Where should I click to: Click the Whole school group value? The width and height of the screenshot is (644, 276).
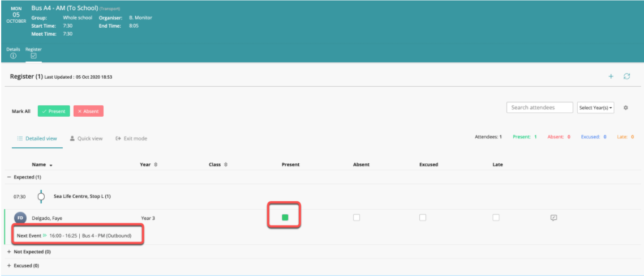click(78, 18)
